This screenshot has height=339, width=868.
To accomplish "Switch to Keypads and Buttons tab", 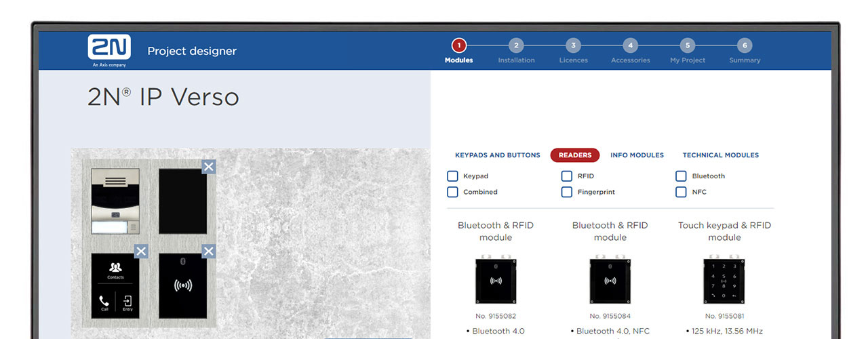I will pos(498,155).
